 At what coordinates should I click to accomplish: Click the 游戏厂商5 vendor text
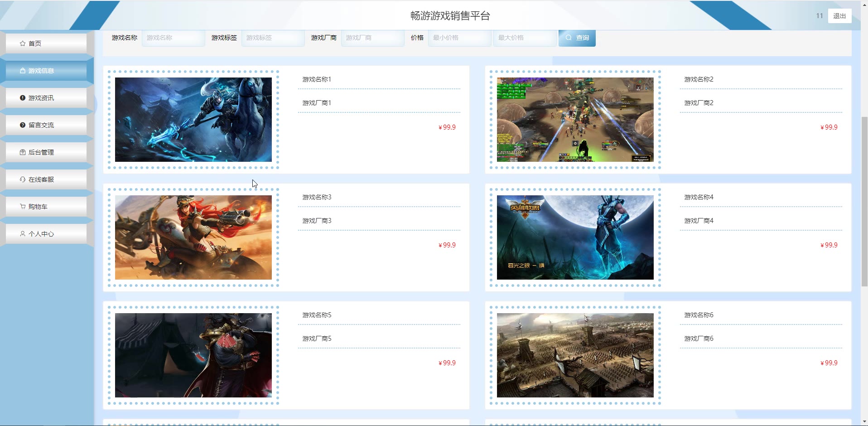pos(317,339)
